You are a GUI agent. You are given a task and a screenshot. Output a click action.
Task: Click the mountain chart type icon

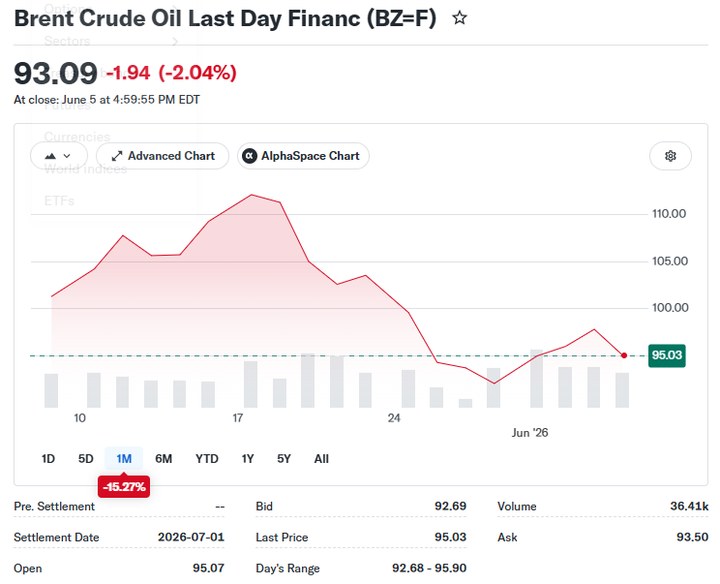(x=51, y=156)
